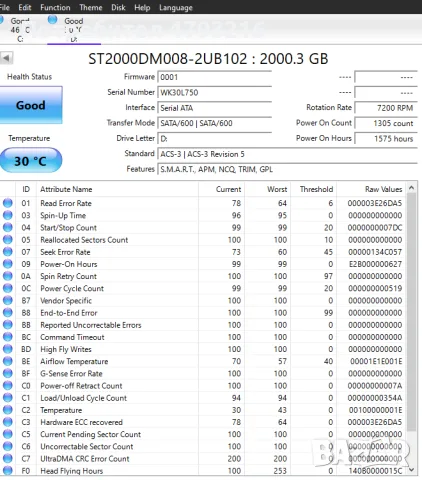Click the blue status orb for Seek Error Rate
422x480 pixels.
pos(8,252)
